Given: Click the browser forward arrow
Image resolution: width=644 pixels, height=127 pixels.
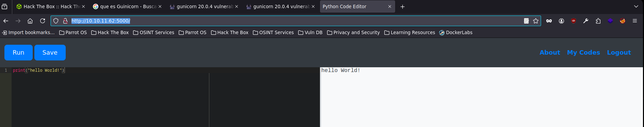Looking at the screenshot, I should 18,21.
